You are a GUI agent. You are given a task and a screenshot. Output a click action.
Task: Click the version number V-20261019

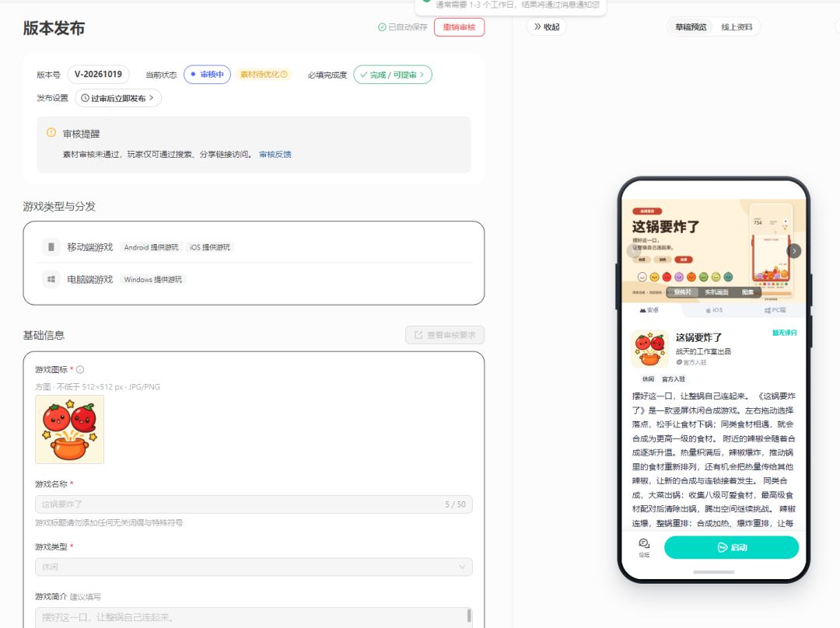coord(98,75)
